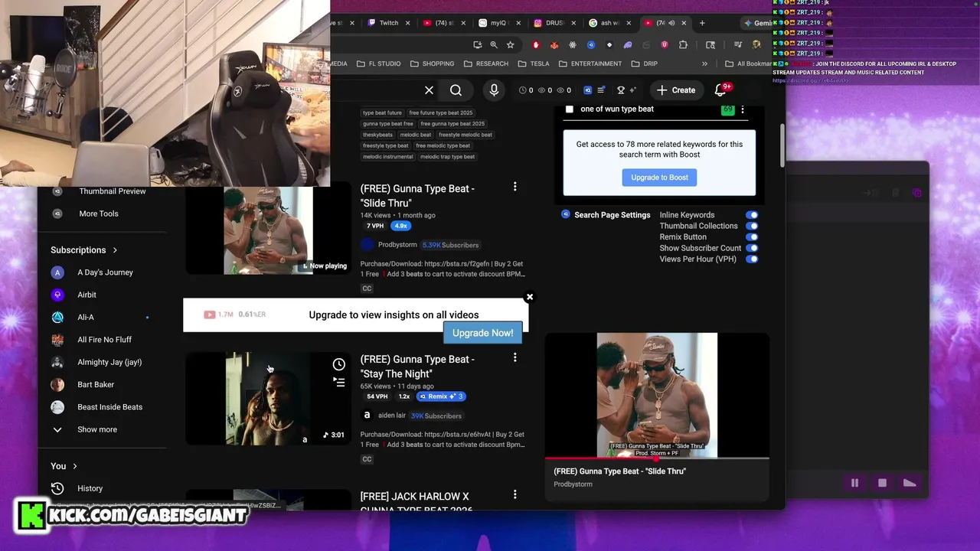This screenshot has width=980, height=551.
Task: Click the clock stat counter in YouTube header
Action: coord(526,90)
